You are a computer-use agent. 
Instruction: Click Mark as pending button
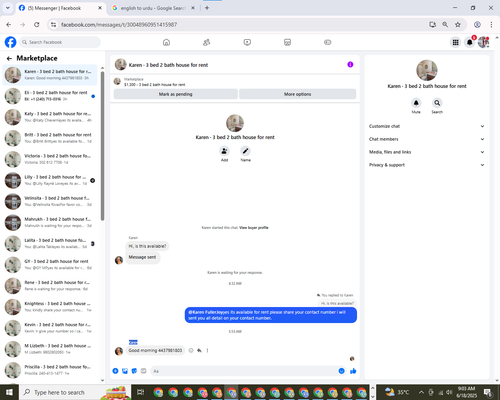pos(176,94)
